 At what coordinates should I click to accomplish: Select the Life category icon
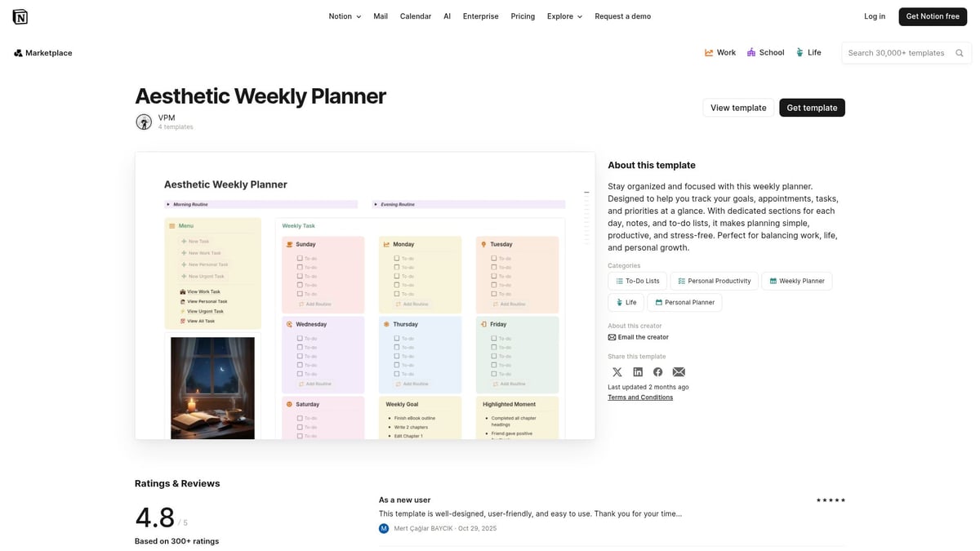tap(799, 52)
